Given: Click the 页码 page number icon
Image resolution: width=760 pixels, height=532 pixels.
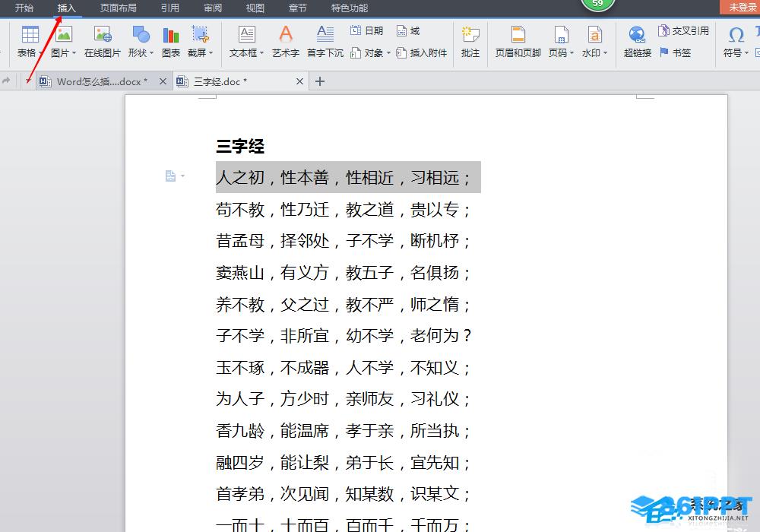Looking at the screenshot, I should pos(562,35).
